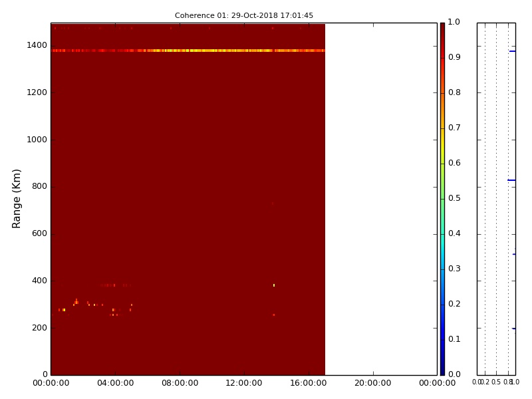Image resolution: width=532 pixels, height=399 pixels.
Task: Select the 'Range (Km)' axis label
Action: pos(16,198)
